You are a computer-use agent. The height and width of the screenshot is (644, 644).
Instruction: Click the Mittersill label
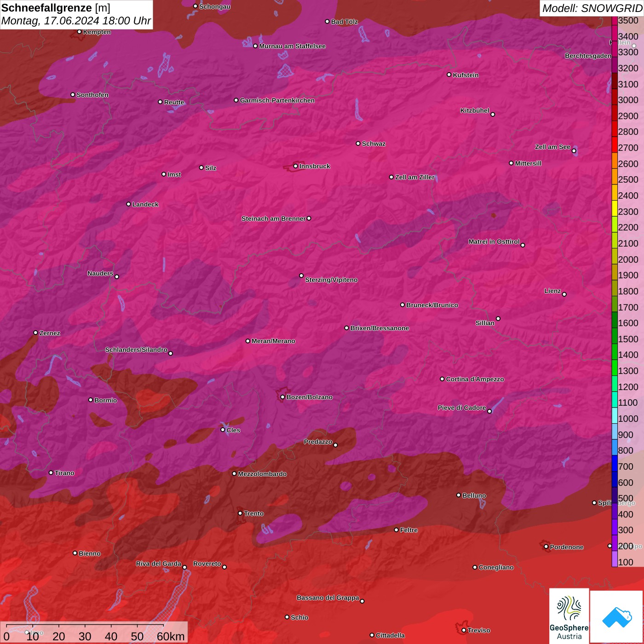coord(528,163)
